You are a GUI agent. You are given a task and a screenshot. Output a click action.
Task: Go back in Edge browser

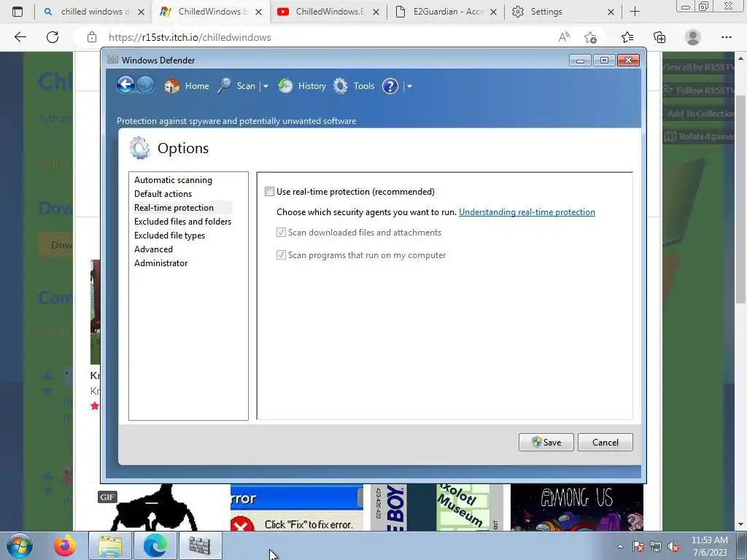pos(20,37)
